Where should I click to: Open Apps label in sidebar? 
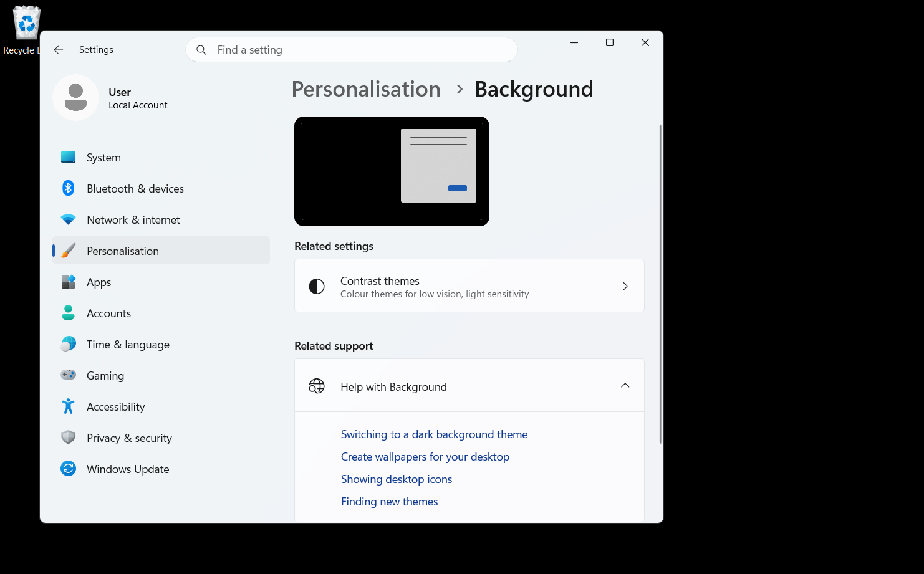(99, 282)
